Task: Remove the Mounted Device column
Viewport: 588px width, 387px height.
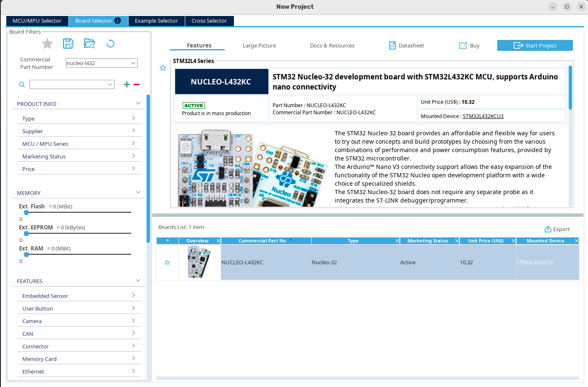Action: [577, 241]
